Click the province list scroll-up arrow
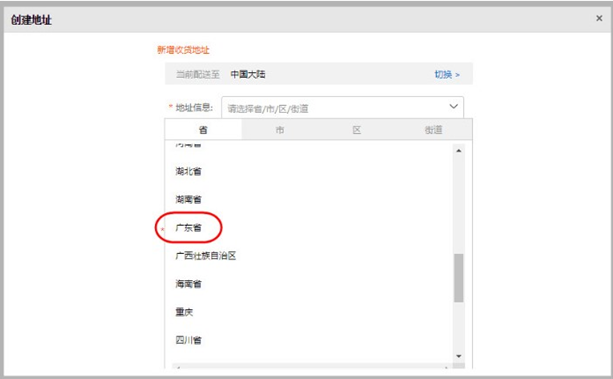613x379 pixels. coord(459,151)
